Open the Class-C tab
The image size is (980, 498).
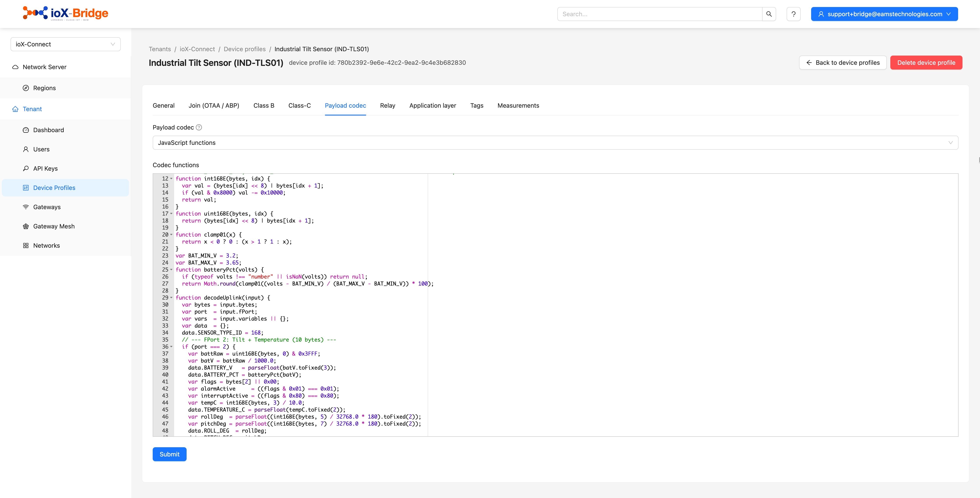[299, 106]
